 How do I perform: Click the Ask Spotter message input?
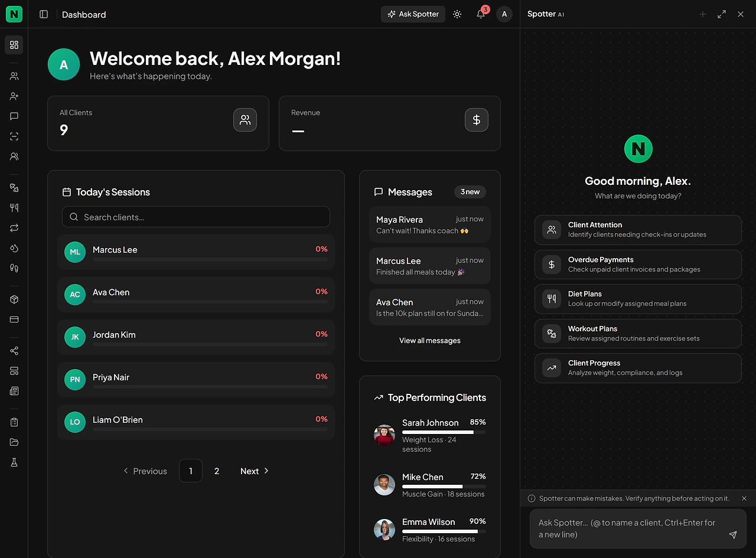point(630,528)
